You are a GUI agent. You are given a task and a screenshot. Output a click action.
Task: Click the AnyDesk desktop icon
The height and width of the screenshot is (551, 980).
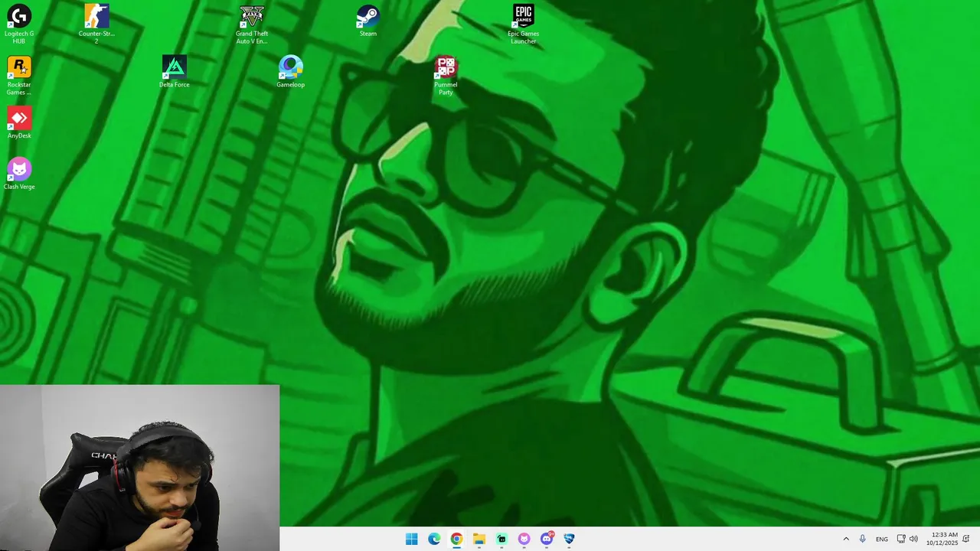pos(19,123)
